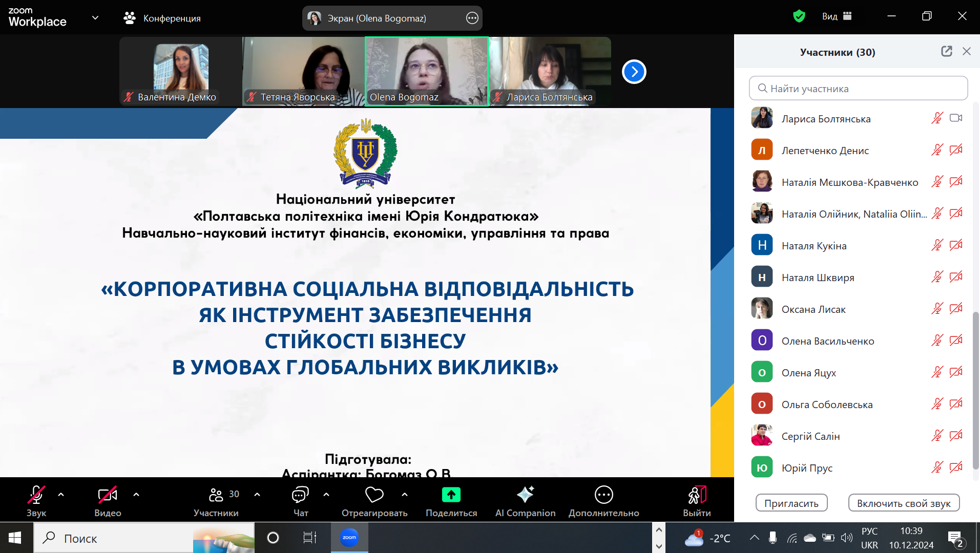
Task: Click the Invite button in the Participants panel
Action: (x=791, y=503)
